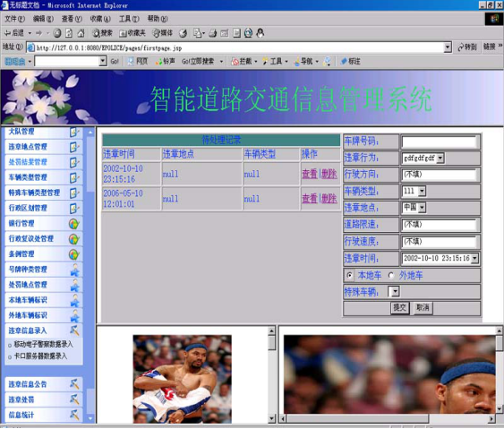The height and width of the screenshot is (429, 504).
Task: Click the 大队管理 edit icon
Action: [74, 132]
